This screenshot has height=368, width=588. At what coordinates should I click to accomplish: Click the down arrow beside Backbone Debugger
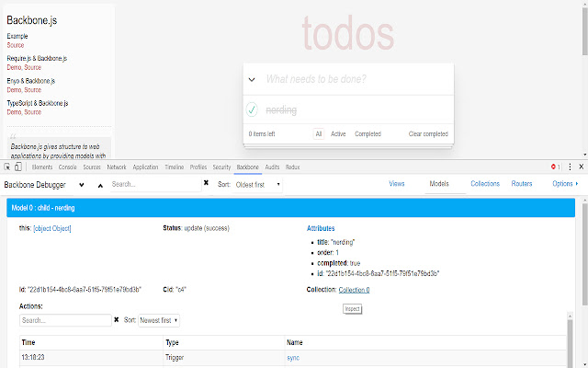pyautogui.click(x=82, y=185)
